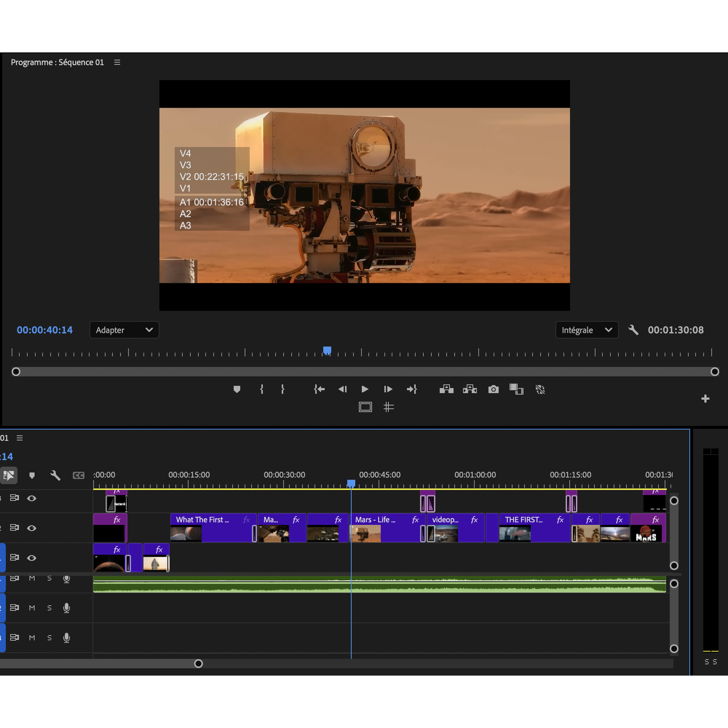Open Program monitor wrench settings
Screen dimensions: 728x728
point(633,330)
